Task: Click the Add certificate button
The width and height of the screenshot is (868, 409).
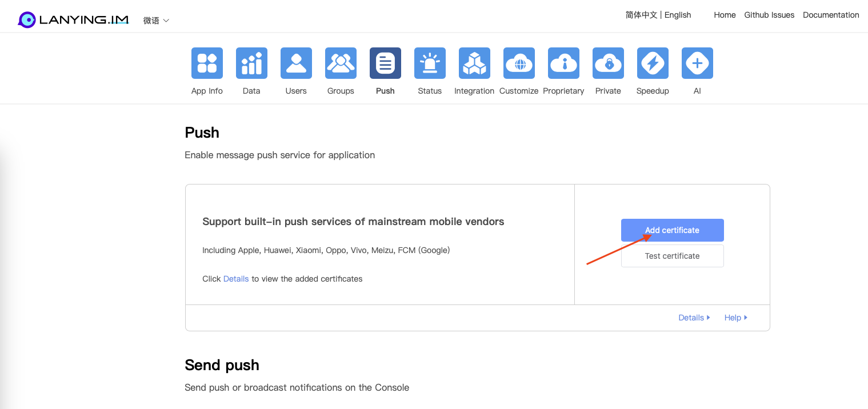Action: (x=672, y=230)
